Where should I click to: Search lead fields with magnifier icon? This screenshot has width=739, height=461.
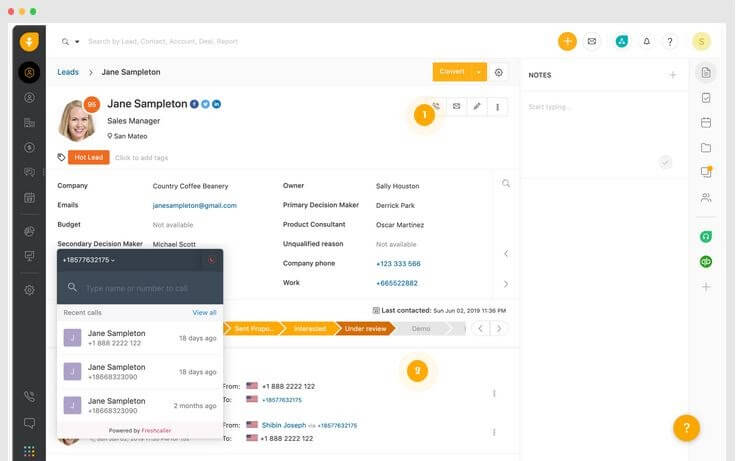coord(506,183)
